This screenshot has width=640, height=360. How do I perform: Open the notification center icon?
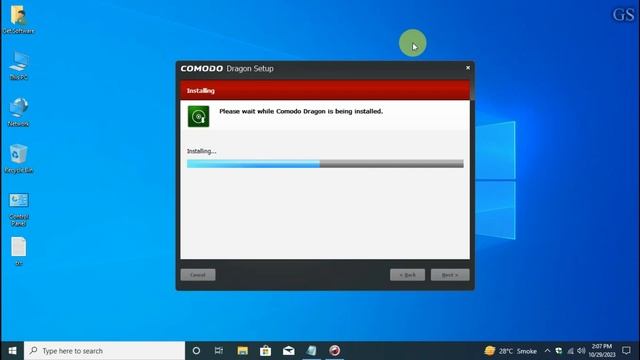(x=627, y=351)
